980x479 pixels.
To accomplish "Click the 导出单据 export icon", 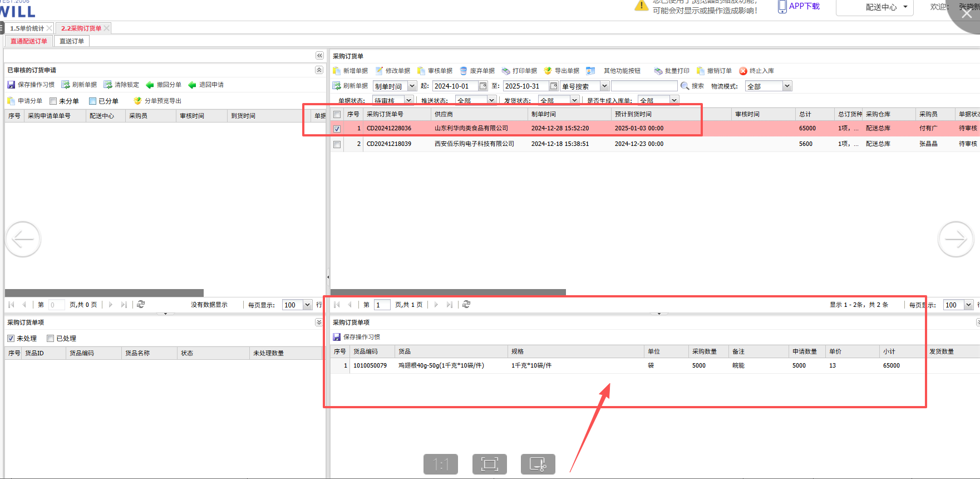I will pos(548,71).
